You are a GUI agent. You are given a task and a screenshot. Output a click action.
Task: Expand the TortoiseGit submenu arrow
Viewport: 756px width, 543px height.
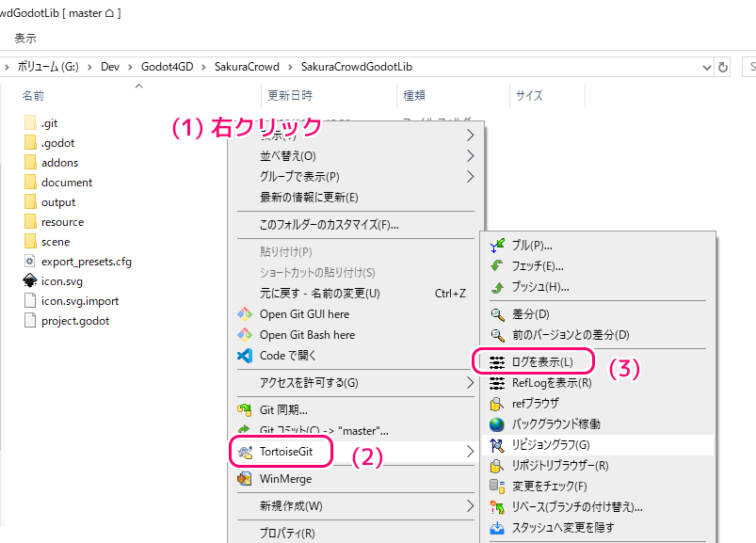click(471, 452)
